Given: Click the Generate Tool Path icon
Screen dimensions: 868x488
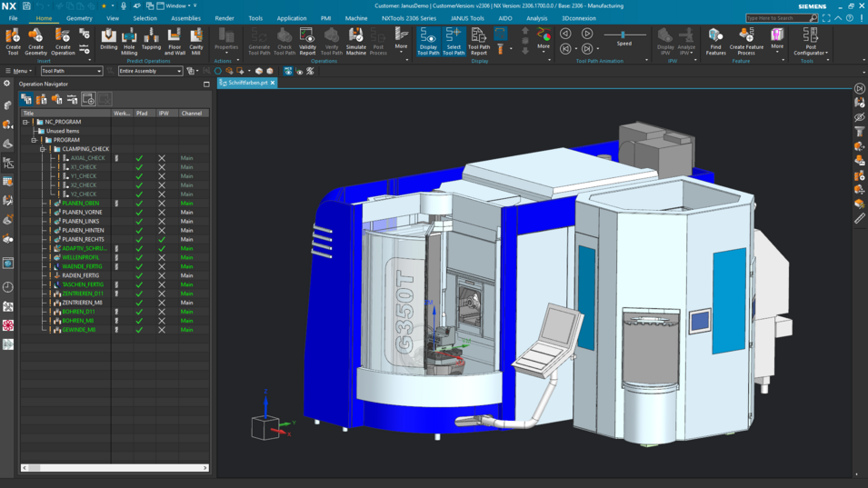Looking at the screenshot, I should coord(259,42).
